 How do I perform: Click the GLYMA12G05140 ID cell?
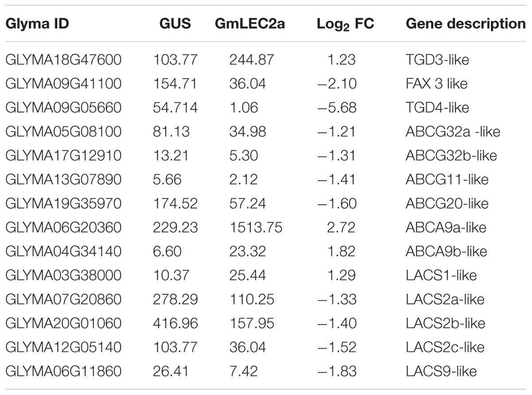click(x=63, y=347)
